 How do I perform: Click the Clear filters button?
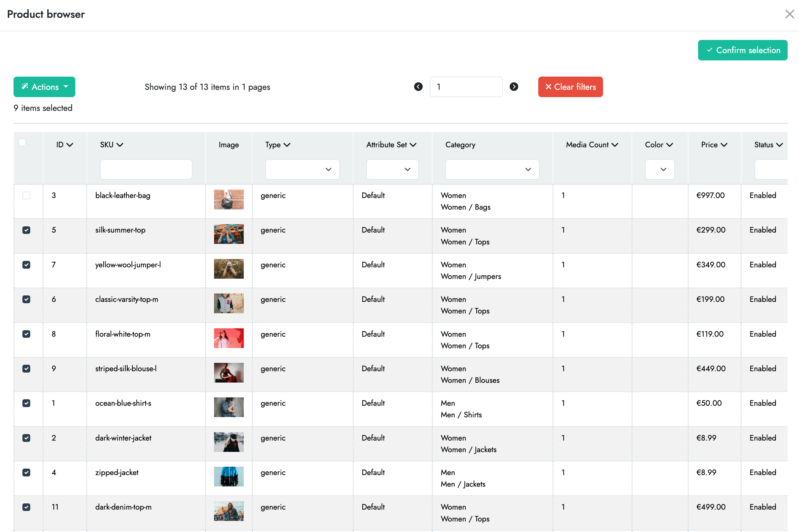(570, 87)
